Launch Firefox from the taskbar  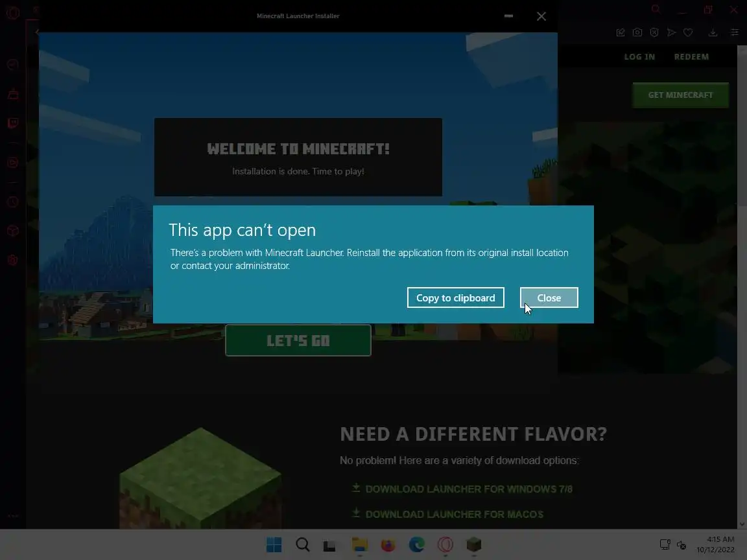388,544
